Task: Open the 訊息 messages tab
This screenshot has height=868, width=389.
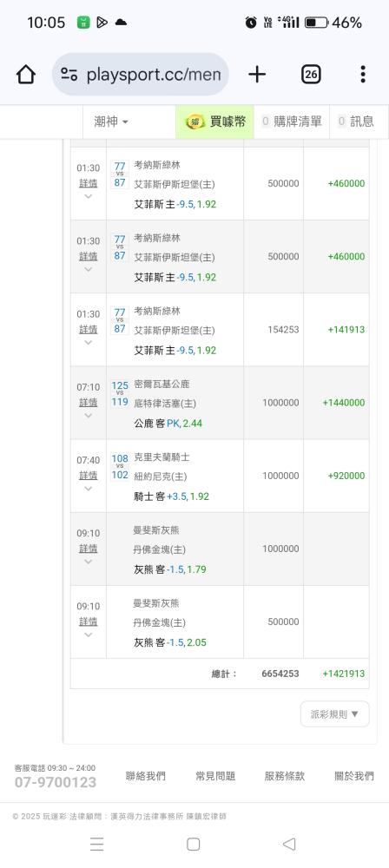Action: point(356,122)
